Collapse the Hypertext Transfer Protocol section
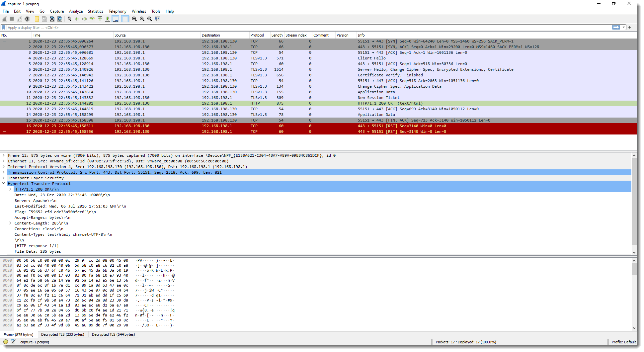644x352 pixels. pyautogui.click(x=4, y=183)
